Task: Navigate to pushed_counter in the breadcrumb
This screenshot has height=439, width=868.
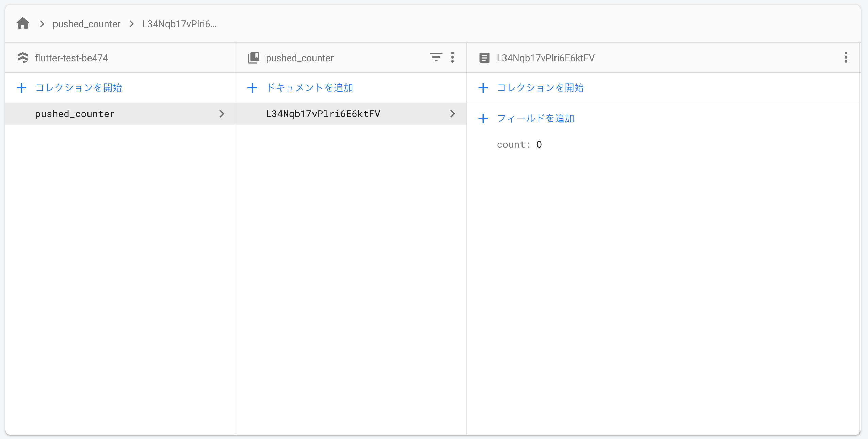Action: pos(86,24)
